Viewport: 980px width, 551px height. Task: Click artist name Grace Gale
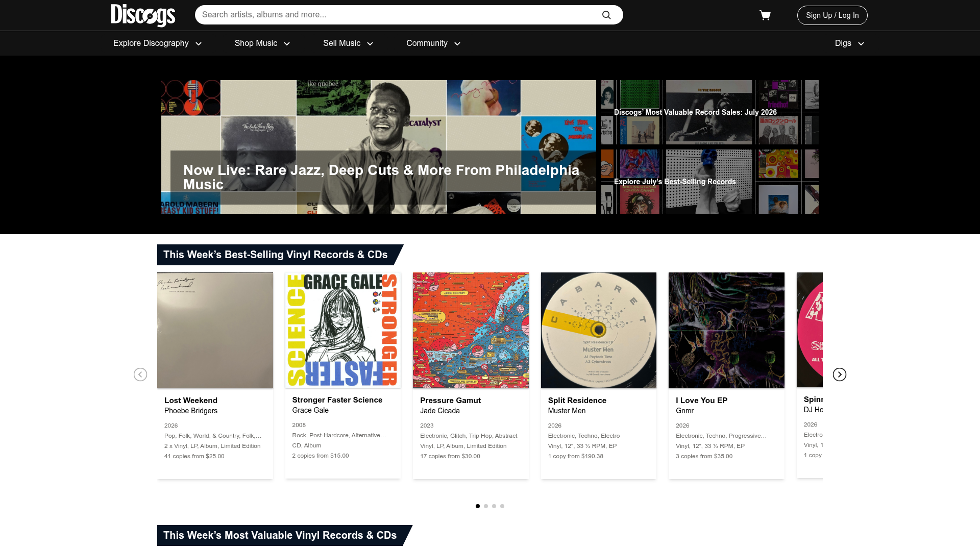(310, 410)
